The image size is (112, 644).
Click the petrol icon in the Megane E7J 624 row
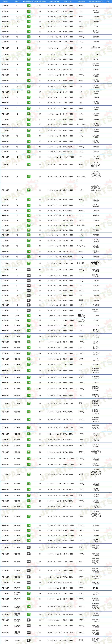29,325
